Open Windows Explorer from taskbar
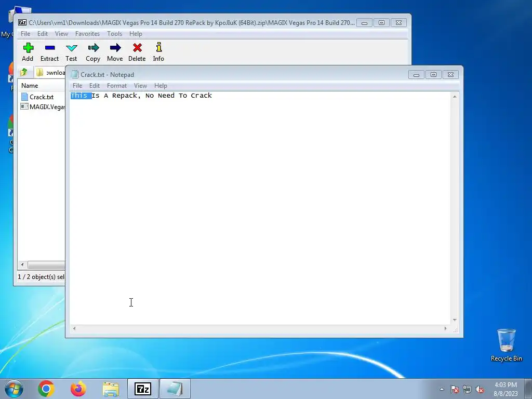 tap(111, 389)
